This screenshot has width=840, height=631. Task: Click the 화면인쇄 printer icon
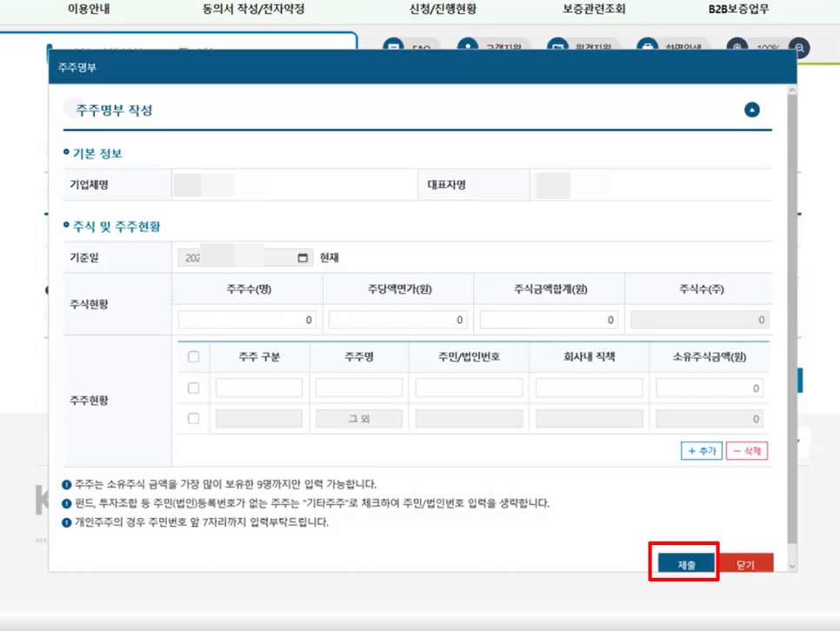click(646, 46)
